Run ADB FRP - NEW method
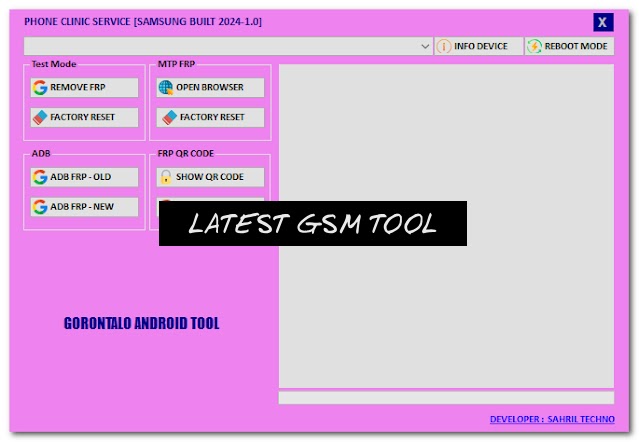The height and width of the screenshot is (442, 639). [x=84, y=207]
